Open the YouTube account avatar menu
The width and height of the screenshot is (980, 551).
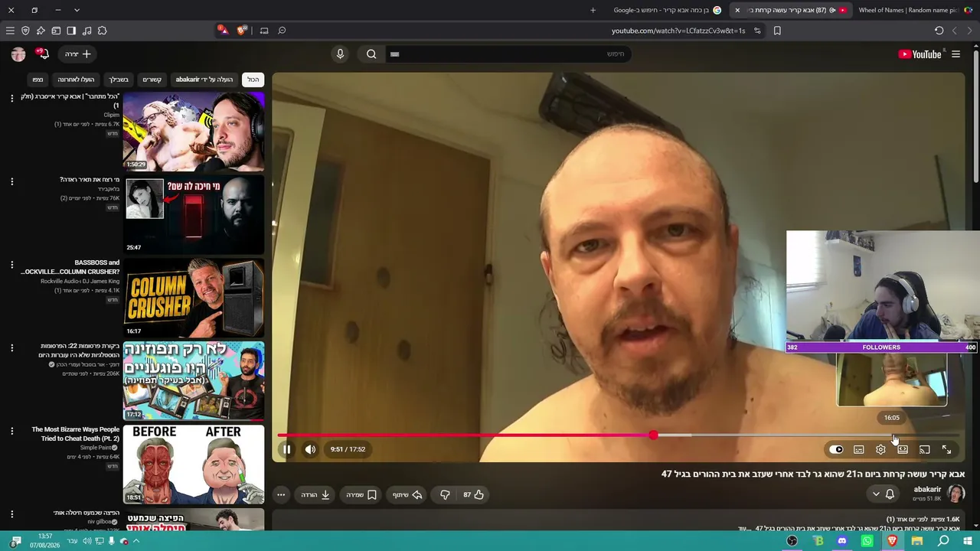18,54
